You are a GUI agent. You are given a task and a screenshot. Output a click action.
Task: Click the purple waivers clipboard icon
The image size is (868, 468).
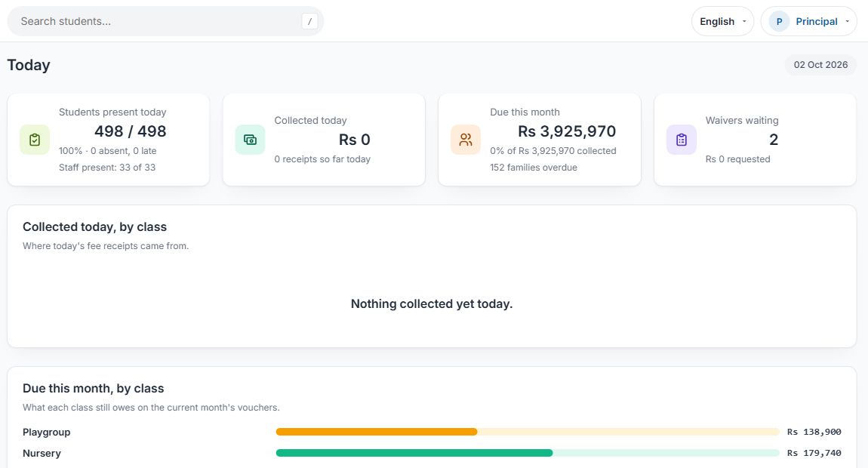point(682,140)
